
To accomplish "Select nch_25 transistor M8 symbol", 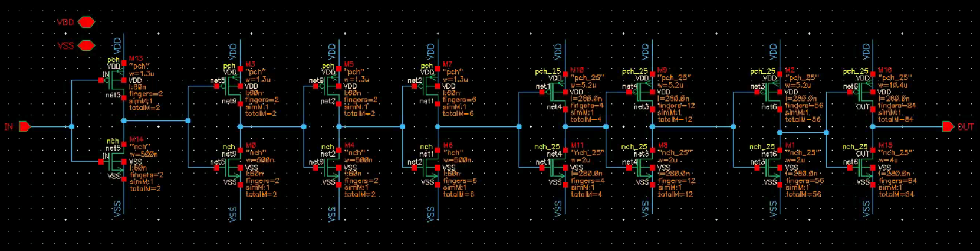I will (x=644, y=168).
